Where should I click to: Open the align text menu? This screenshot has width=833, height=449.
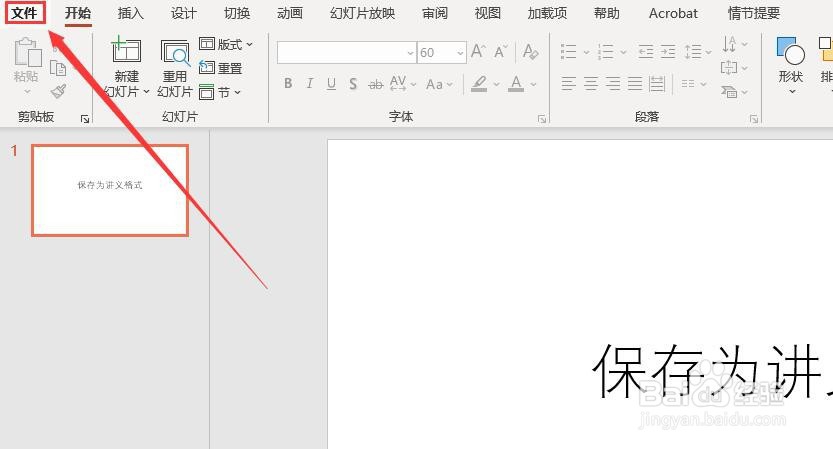[735, 67]
